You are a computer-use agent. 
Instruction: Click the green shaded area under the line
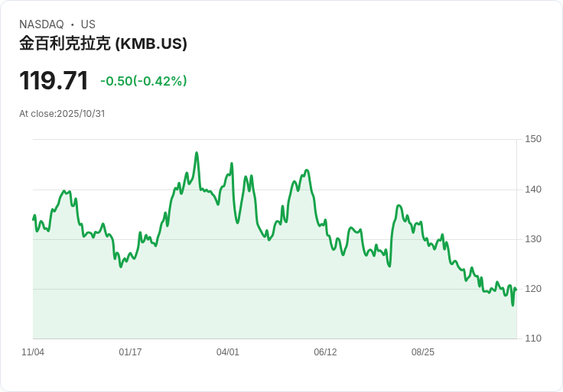point(275,298)
